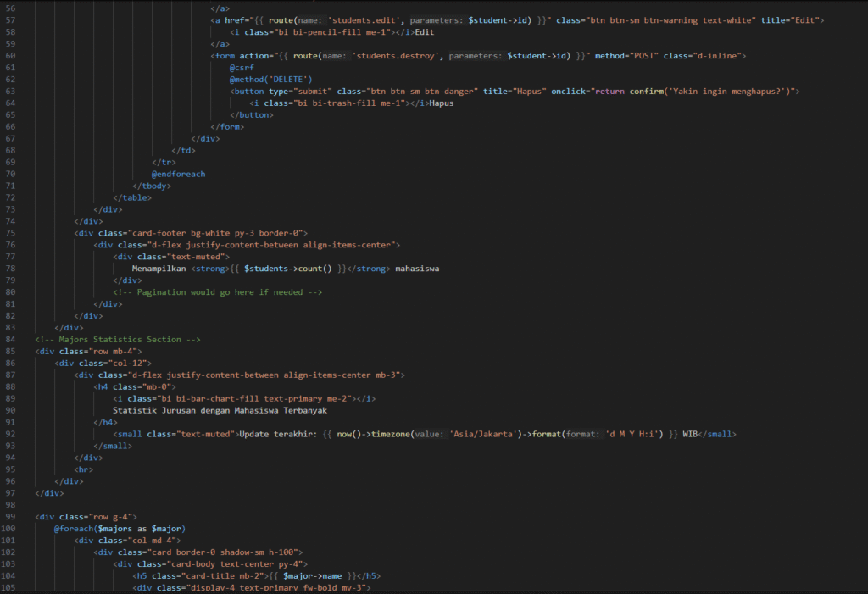The height and width of the screenshot is (594, 868).
Task: Click line number 57 in the gutter
Action: [10, 19]
